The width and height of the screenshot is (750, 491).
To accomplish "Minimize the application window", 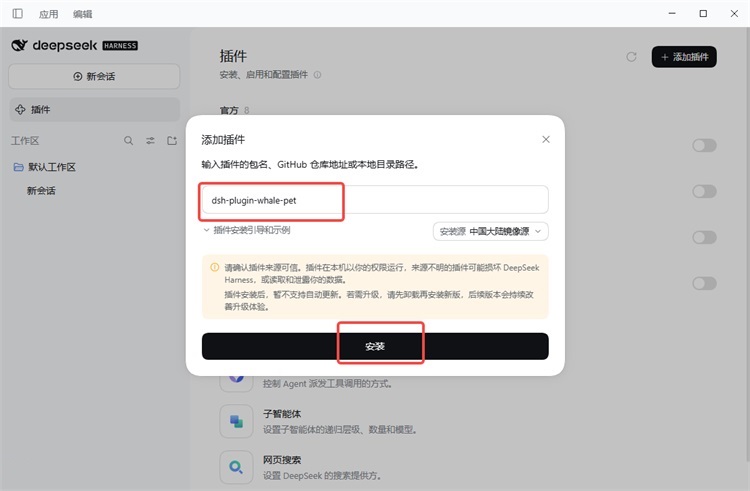I will click(x=672, y=13).
